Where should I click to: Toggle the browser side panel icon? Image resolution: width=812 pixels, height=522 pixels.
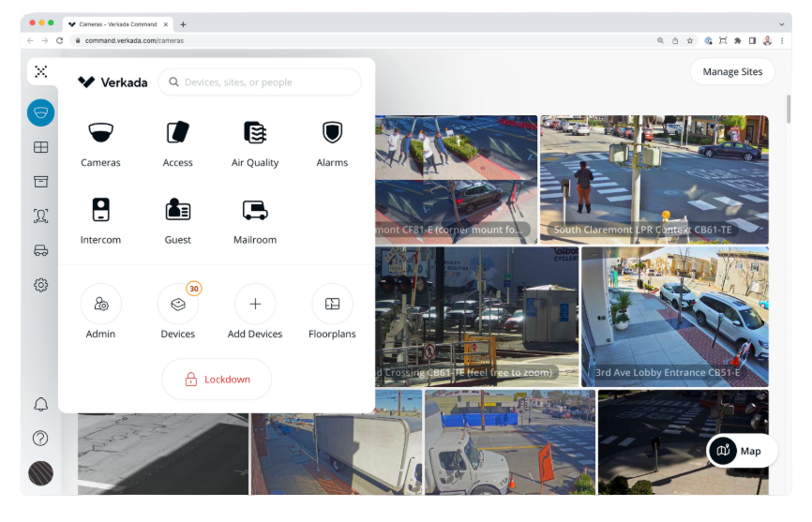point(752,40)
